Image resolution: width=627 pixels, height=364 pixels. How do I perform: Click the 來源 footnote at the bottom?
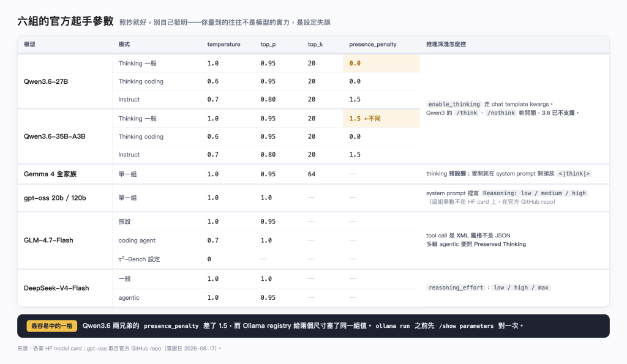(x=119, y=349)
